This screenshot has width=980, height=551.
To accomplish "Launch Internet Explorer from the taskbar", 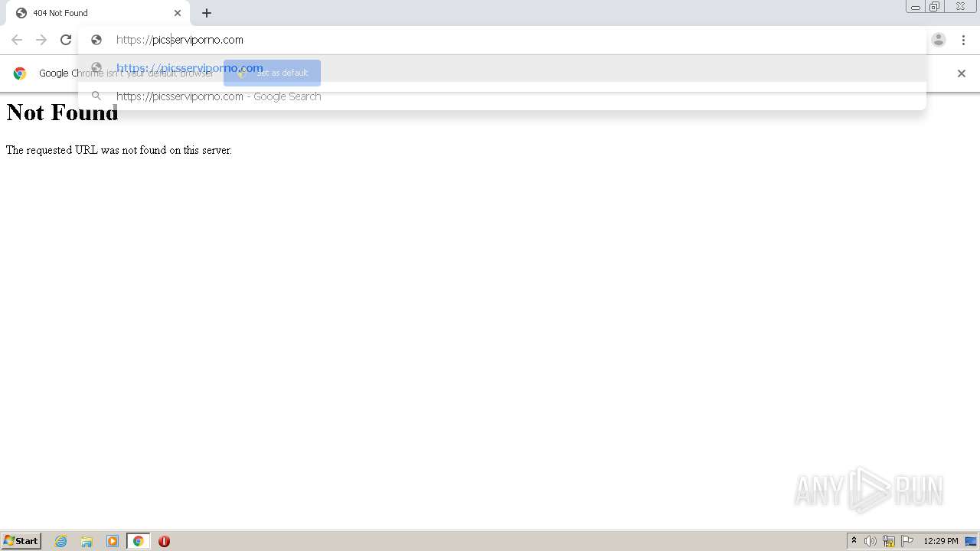I will (61, 541).
